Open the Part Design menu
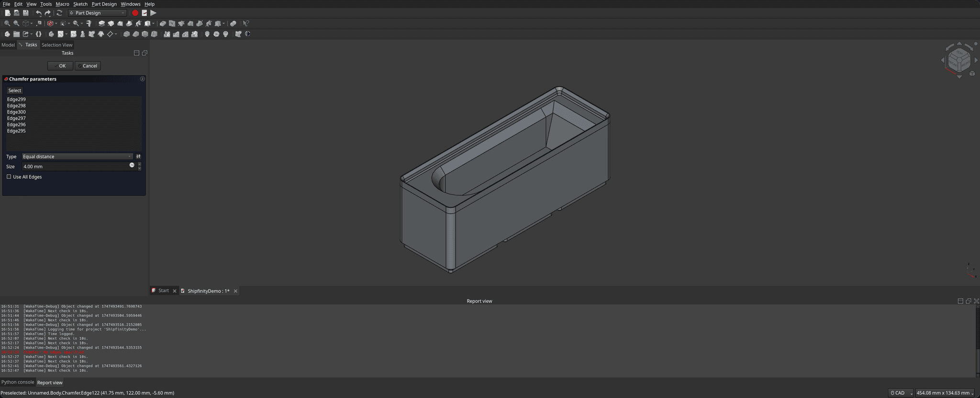The image size is (980, 398). (x=104, y=4)
